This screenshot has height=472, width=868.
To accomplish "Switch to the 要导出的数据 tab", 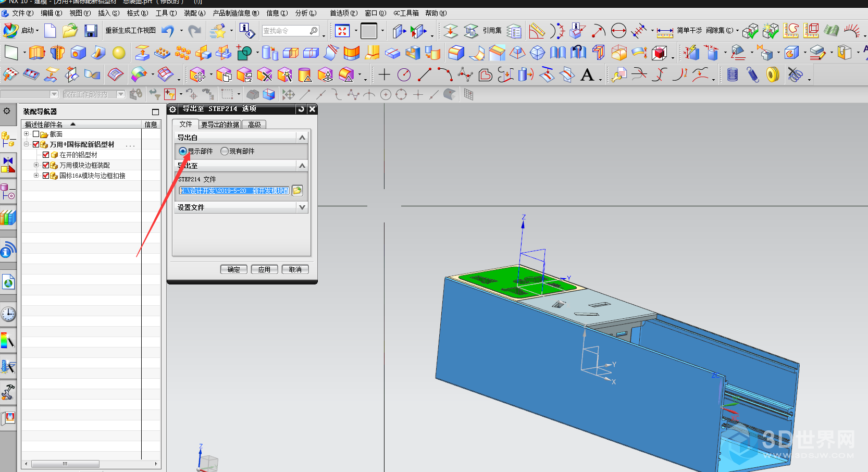I will [220, 125].
